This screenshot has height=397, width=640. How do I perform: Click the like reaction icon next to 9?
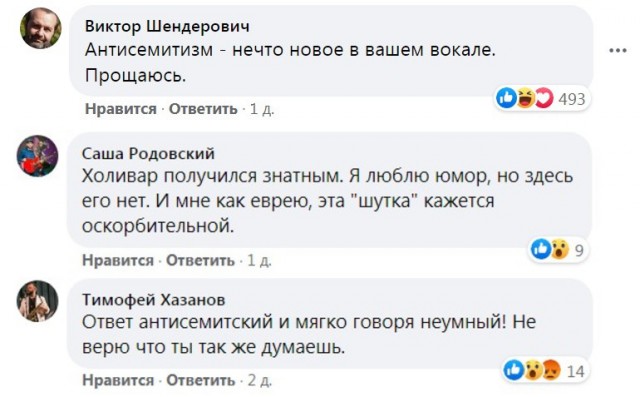(x=541, y=249)
